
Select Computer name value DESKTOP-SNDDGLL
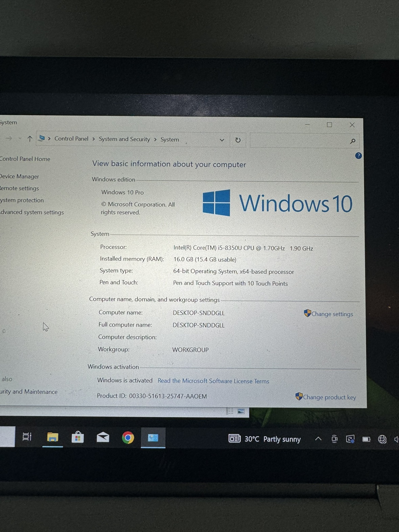point(198,313)
